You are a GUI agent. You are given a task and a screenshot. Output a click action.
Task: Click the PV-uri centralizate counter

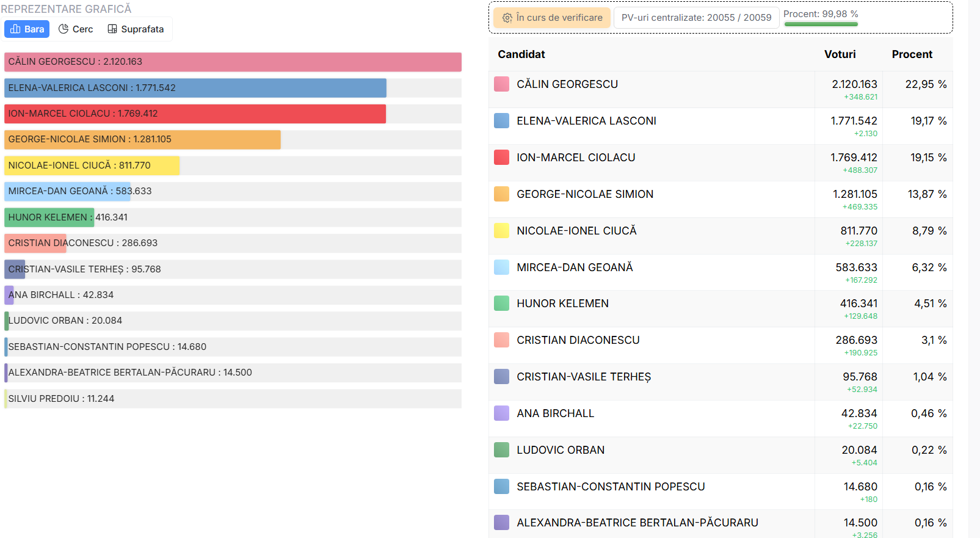pos(696,18)
